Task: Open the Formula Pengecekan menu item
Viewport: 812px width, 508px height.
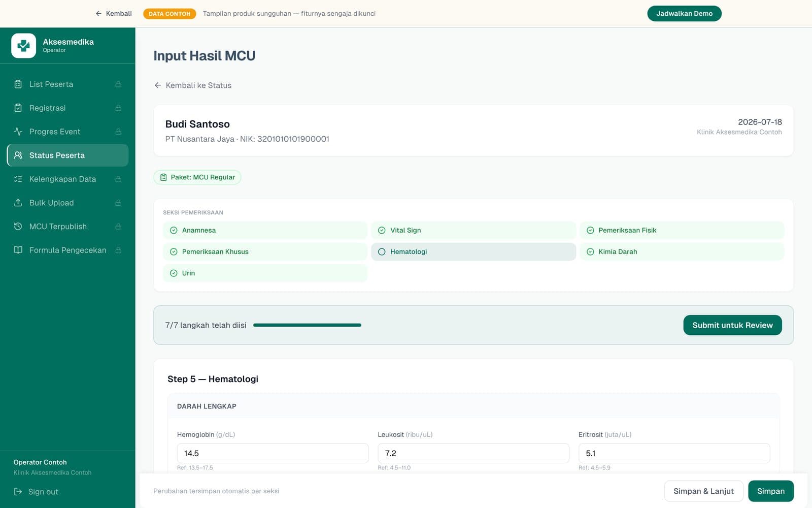Action: coord(67,250)
